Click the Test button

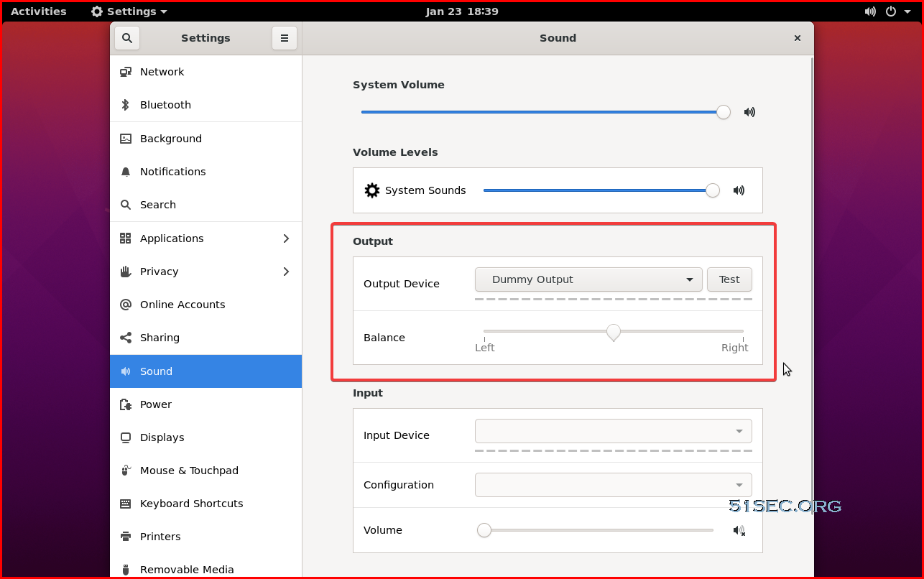(729, 279)
